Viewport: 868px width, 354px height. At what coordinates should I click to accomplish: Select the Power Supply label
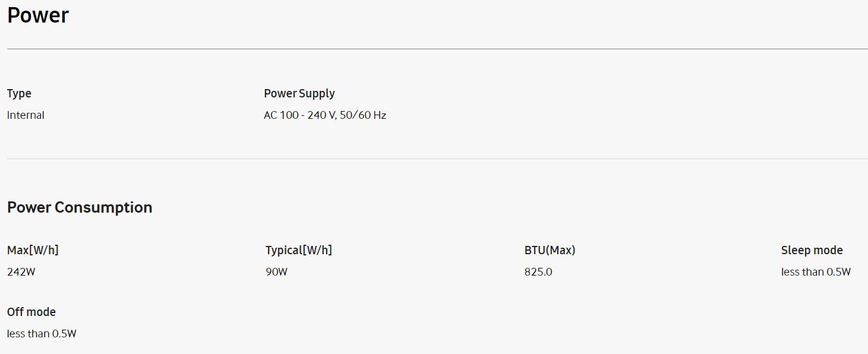[299, 93]
